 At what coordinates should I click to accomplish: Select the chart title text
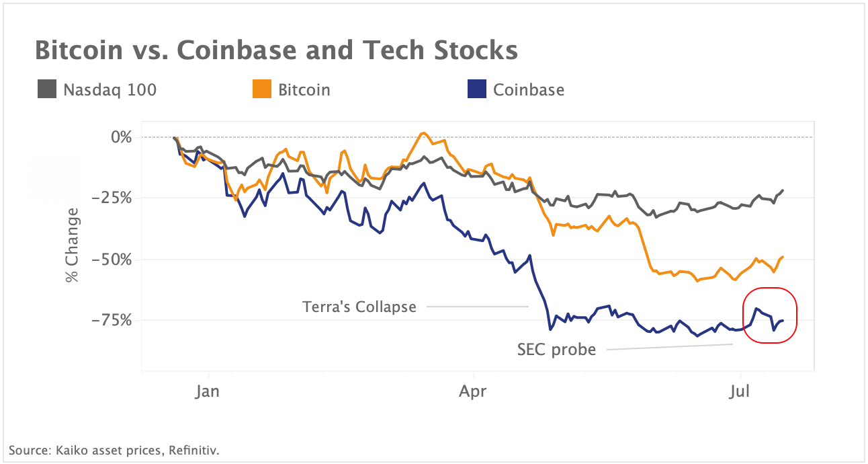pos(276,50)
